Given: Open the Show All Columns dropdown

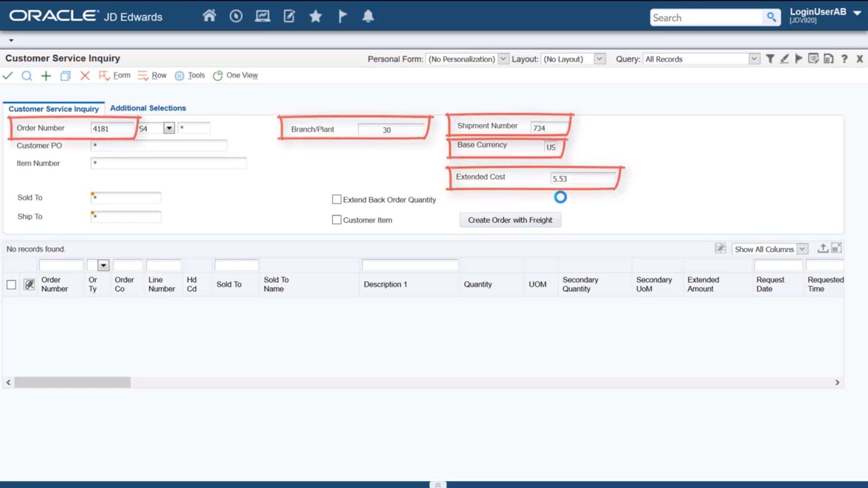Looking at the screenshot, I should [802, 249].
